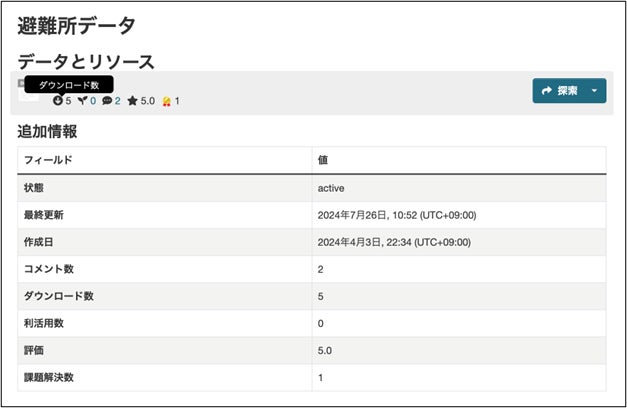Click the 値 column header
The image size is (627, 408).
pos(323,160)
